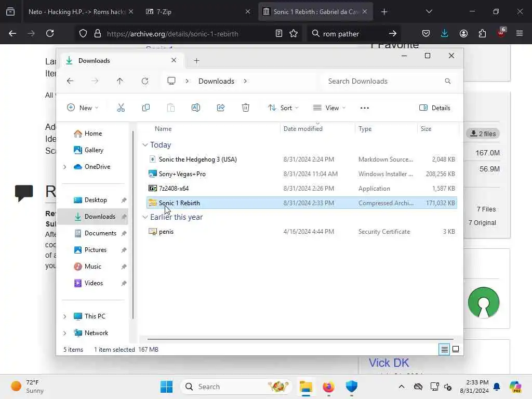The image size is (532, 399).
Task: Select the Sonic 1 Rebirth browser tab
Action: [315, 11]
